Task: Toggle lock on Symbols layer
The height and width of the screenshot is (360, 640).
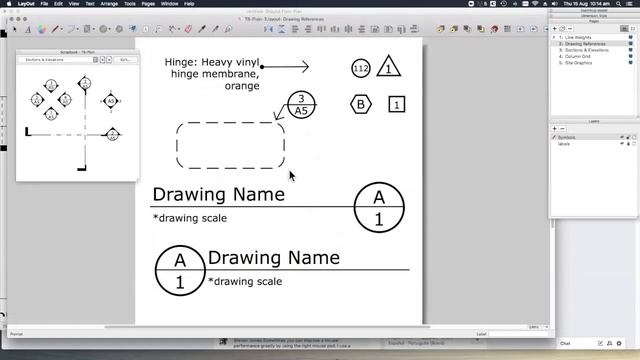Action: [x=628, y=138]
